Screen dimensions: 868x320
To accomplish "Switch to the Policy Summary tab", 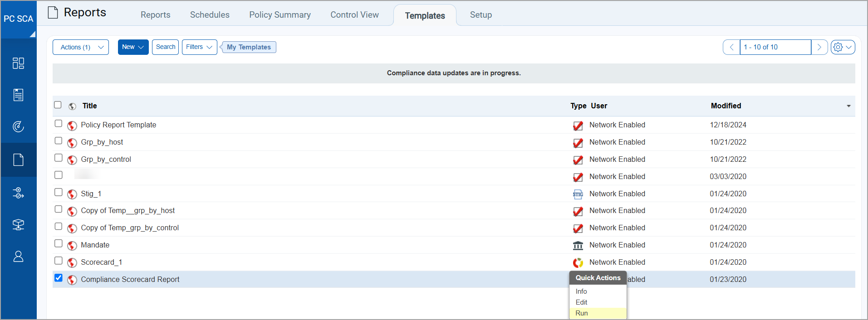I will click(x=280, y=15).
